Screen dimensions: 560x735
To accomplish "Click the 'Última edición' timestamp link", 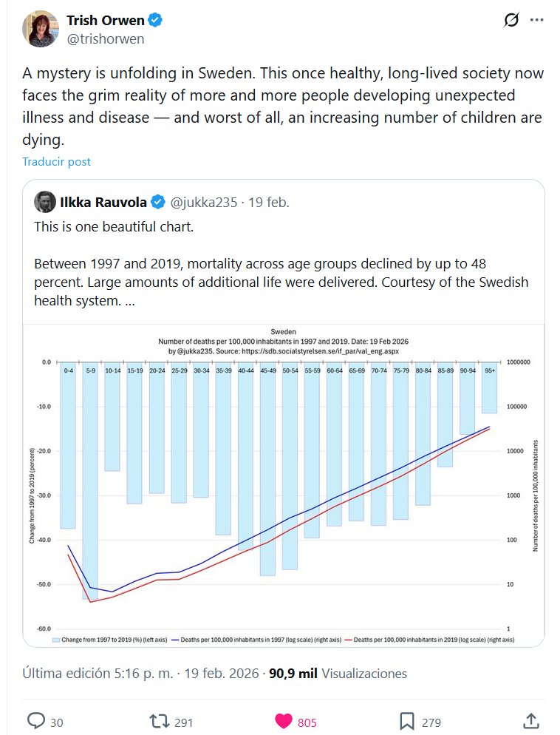I will click(x=137, y=674).
